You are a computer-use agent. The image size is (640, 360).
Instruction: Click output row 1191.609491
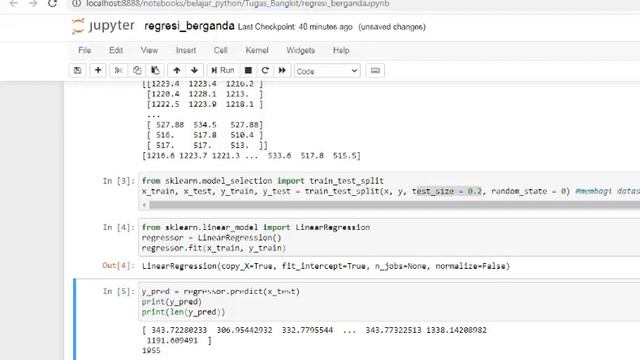179,340
